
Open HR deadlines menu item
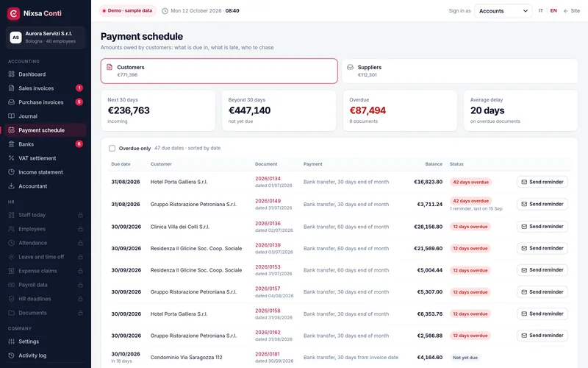coord(46,299)
